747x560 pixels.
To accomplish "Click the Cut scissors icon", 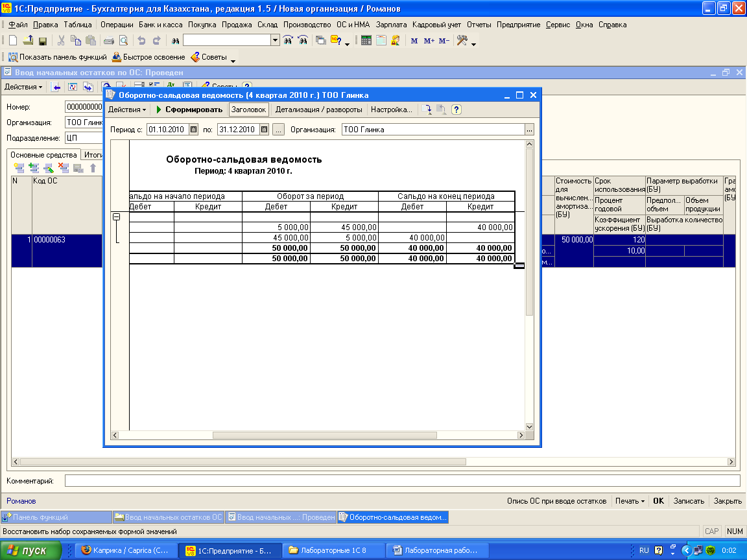I will point(61,40).
